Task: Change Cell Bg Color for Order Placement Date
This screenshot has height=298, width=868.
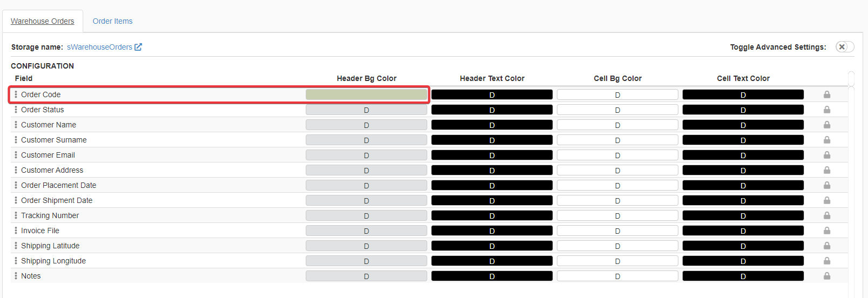Action: (617, 185)
